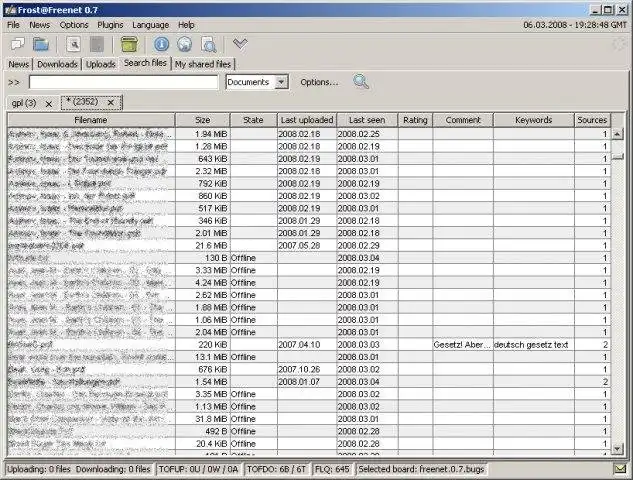Select the row sized 21.6 MiB
This screenshot has width=633, height=480.
click(x=309, y=245)
